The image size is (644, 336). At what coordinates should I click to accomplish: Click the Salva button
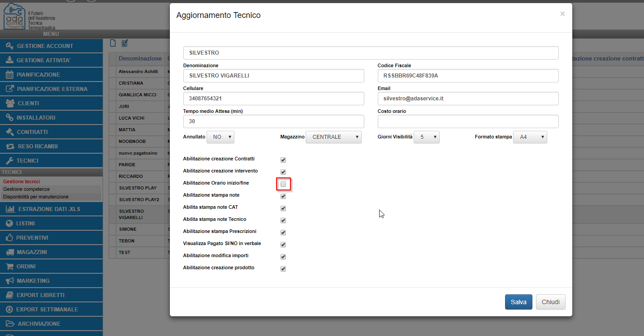[x=519, y=302]
